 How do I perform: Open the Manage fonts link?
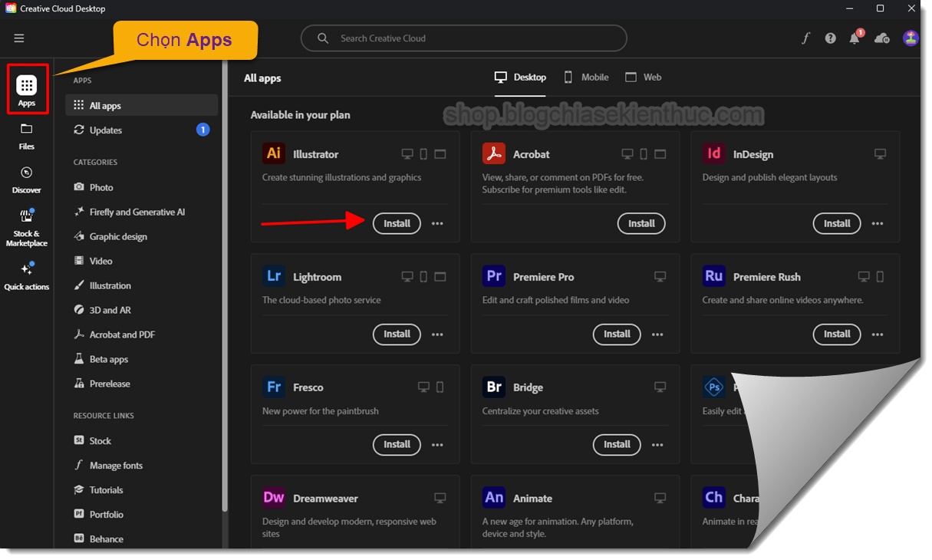click(108, 466)
